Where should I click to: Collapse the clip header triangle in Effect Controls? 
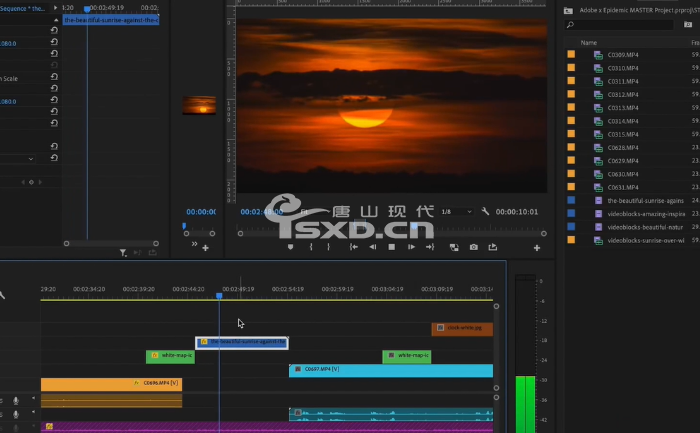[x=56, y=20]
